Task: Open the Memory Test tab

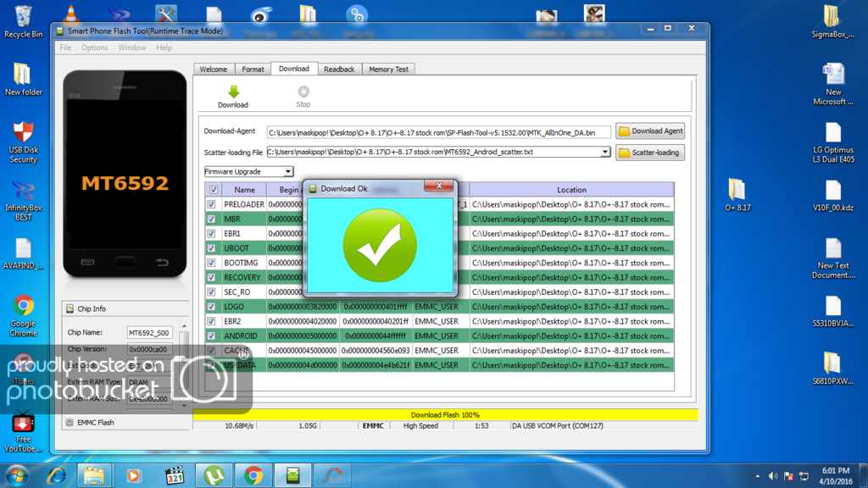Action: pyautogui.click(x=388, y=69)
